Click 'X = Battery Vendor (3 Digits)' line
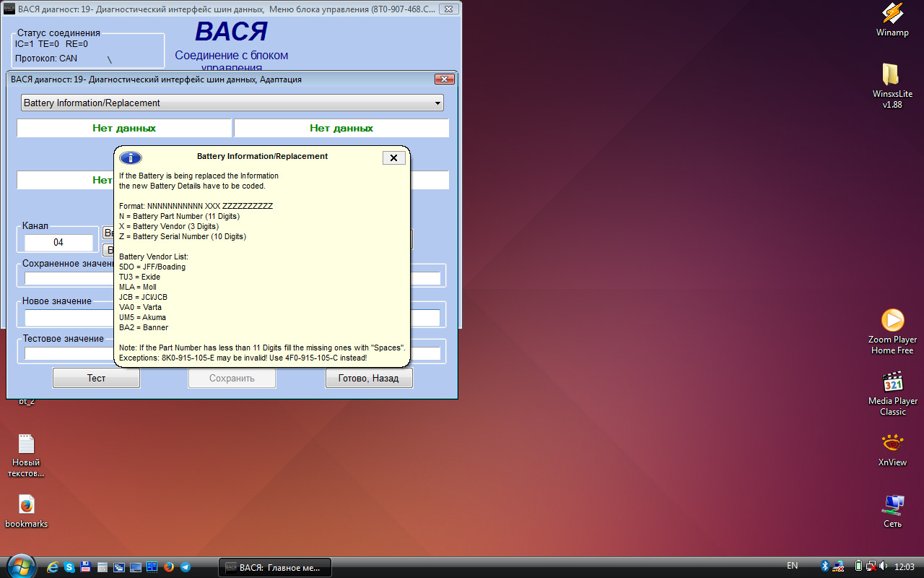The width and height of the screenshot is (924, 578). [x=169, y=226]
